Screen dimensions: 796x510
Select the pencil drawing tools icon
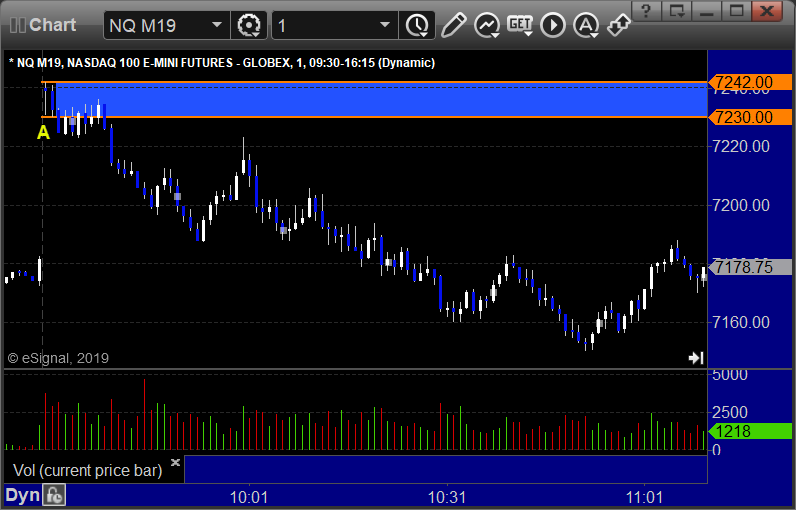click(x=453, y=25)
